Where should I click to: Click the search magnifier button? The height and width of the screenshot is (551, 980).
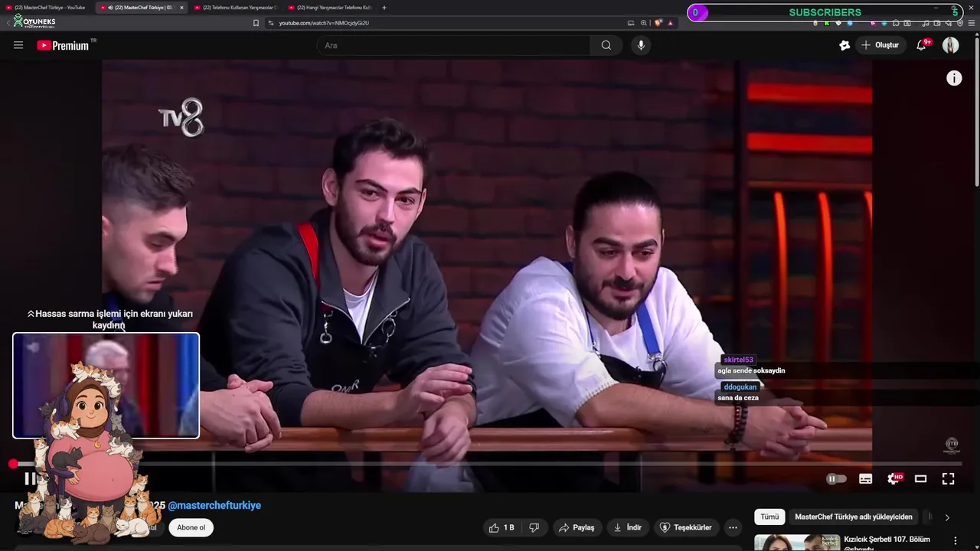(606, 45)
